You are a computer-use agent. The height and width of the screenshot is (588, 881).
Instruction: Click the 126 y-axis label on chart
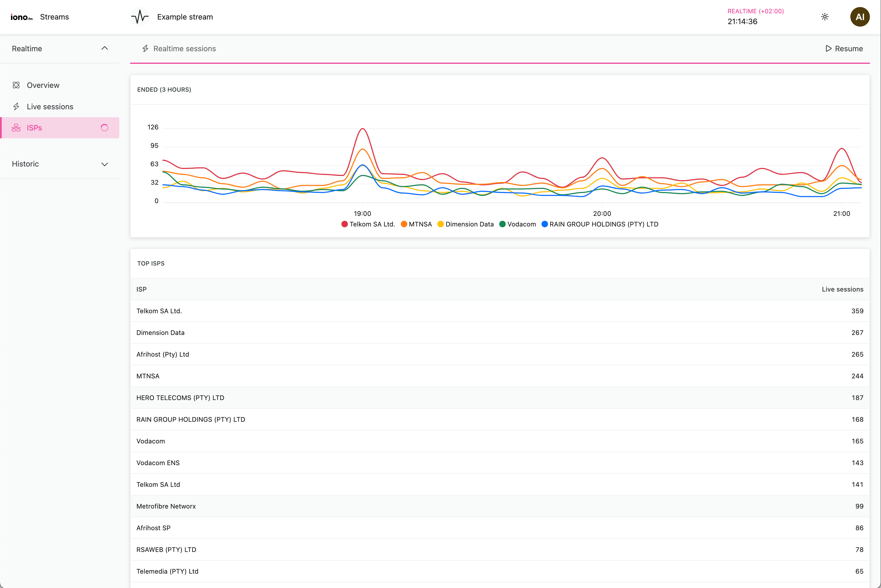(153, 127)
